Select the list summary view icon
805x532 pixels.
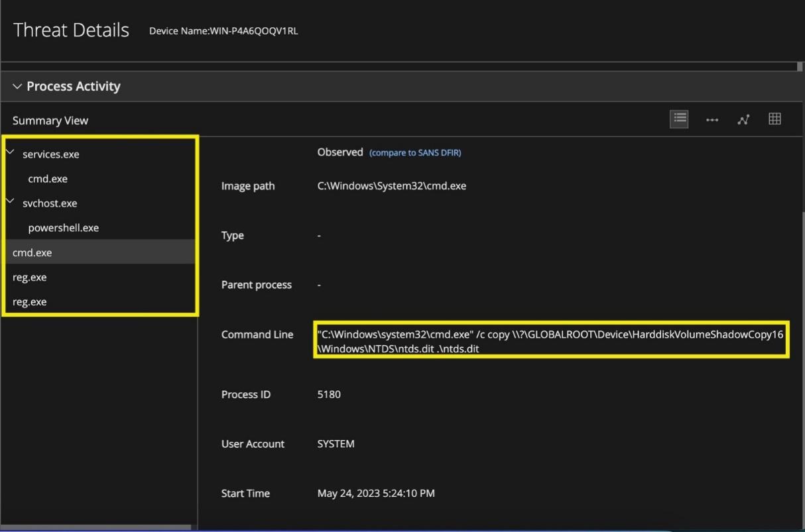679,119
